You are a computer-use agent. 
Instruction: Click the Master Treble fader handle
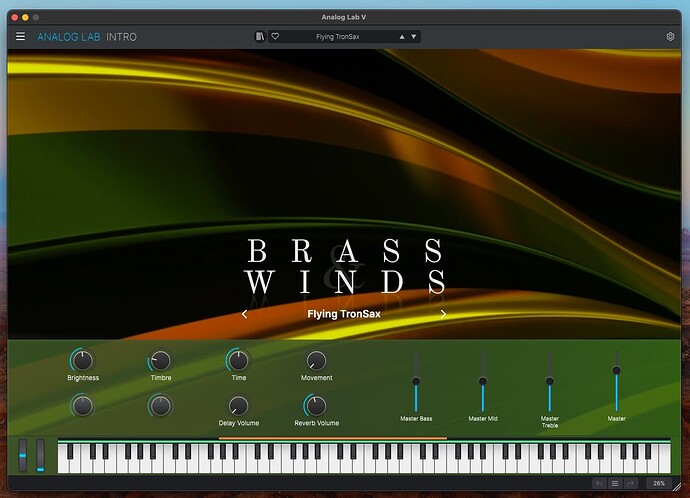(550, 381)
